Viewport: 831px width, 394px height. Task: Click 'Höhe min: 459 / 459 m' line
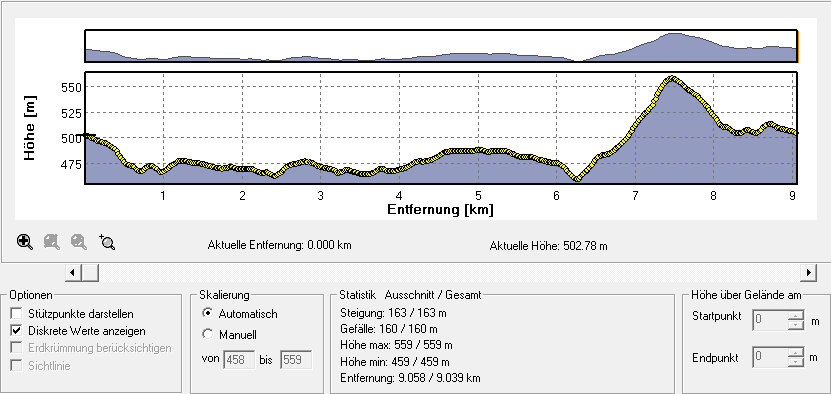coord(394,362)
